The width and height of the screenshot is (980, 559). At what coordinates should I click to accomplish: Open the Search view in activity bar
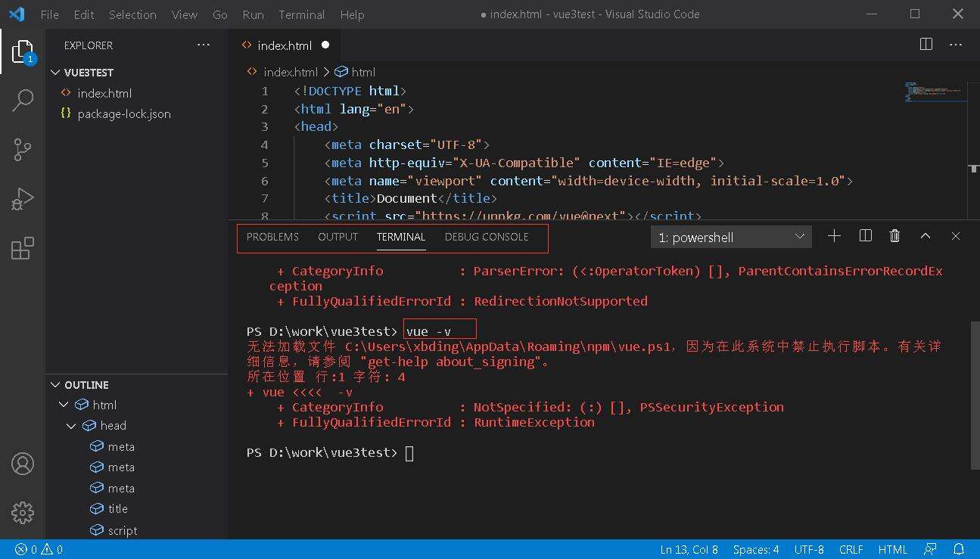pyautogui.click(x=23, y=101)
